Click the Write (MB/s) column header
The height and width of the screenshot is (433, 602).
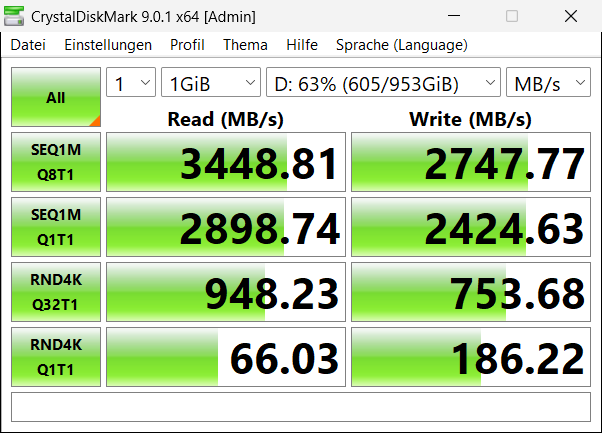pos(471,119)
